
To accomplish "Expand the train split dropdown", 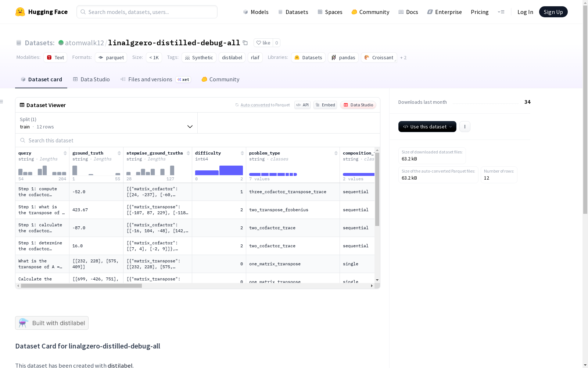I will (x=107, y=123).
